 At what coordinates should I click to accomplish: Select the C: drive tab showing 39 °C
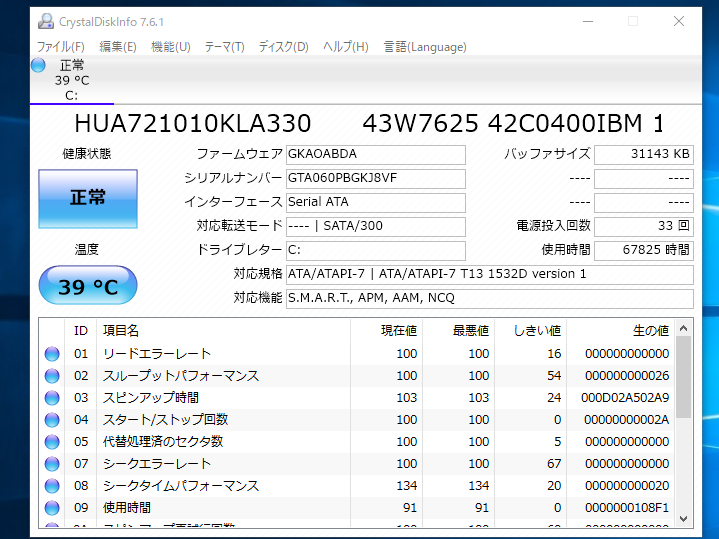pyautogui.click(x=72, y=80)
